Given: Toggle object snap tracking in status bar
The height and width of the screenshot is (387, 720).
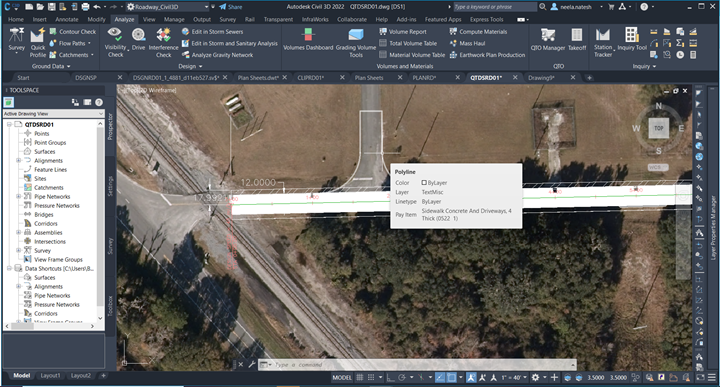Looking at the screenshot, I should [x=439, y=377].
